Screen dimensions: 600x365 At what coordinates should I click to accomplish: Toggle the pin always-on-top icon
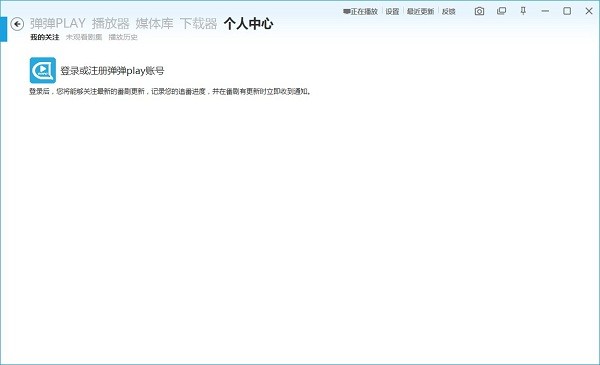pyautogui.click(x=523, y=11)
